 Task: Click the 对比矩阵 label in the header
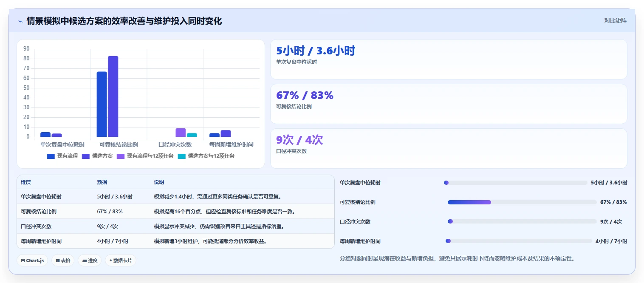tap(615, 20)
